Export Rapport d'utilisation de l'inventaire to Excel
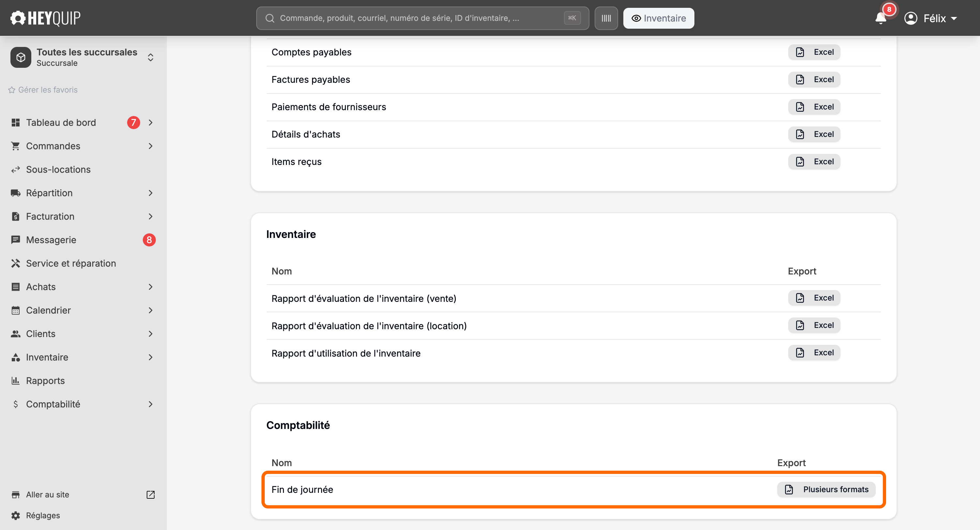 [x=814, y=353]
